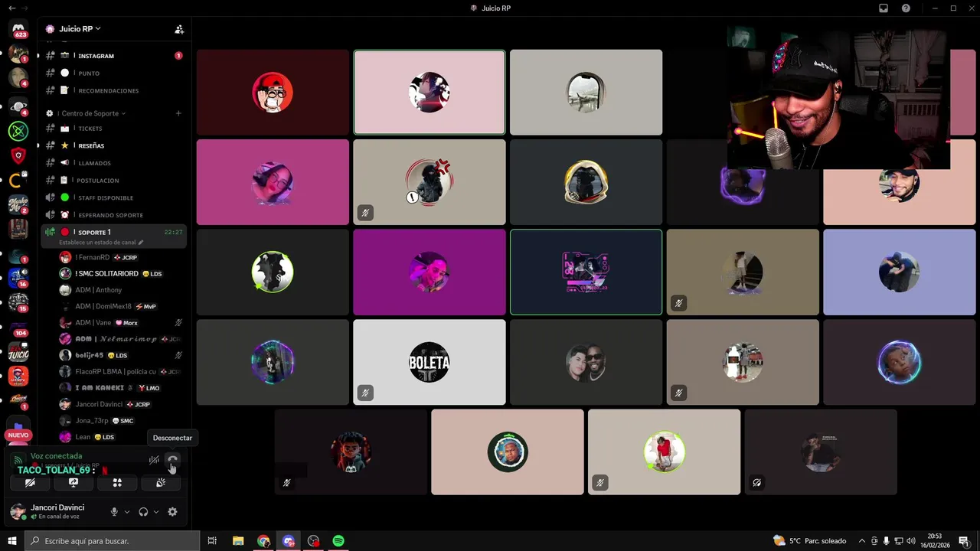Select voice user ADM | Vane
The width and height of the screenshot is (980, 551).
click(121, 322)
